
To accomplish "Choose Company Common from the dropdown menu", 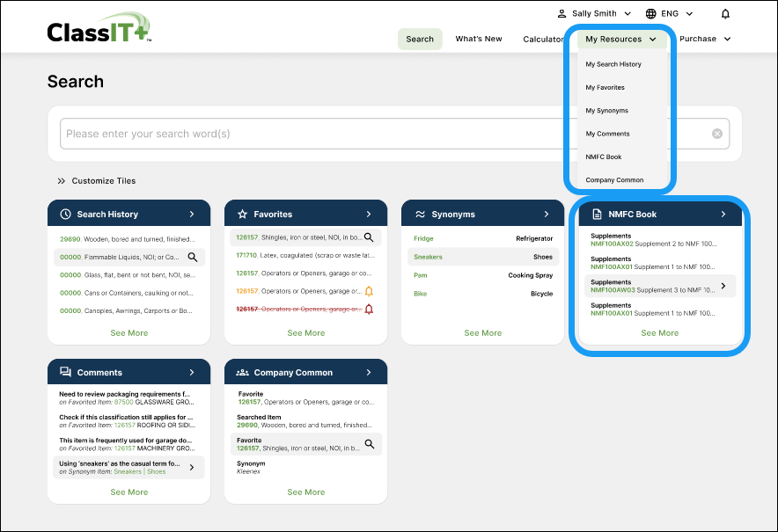I will click(614, 180).
